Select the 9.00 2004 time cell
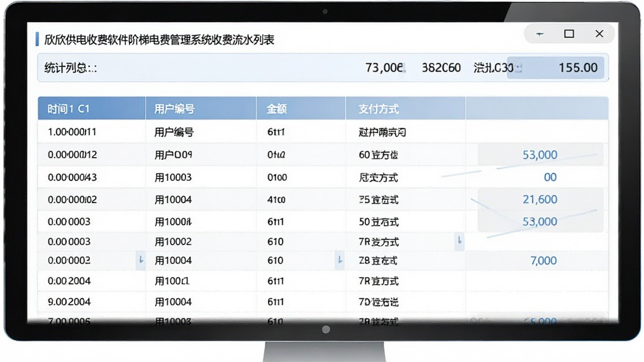 tap(69, 302)
